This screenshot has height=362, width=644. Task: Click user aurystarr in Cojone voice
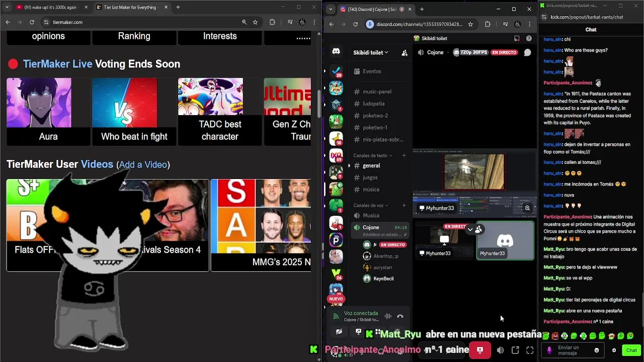383,267
